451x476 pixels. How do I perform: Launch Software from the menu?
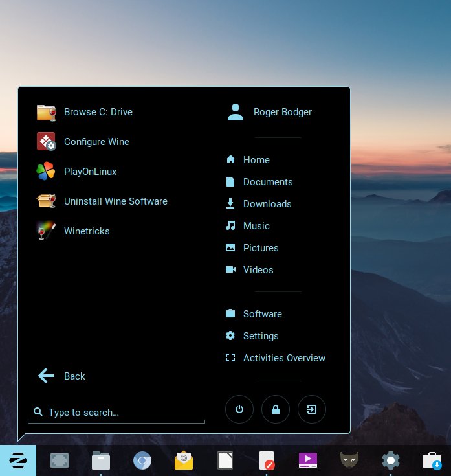pos(262,314)
